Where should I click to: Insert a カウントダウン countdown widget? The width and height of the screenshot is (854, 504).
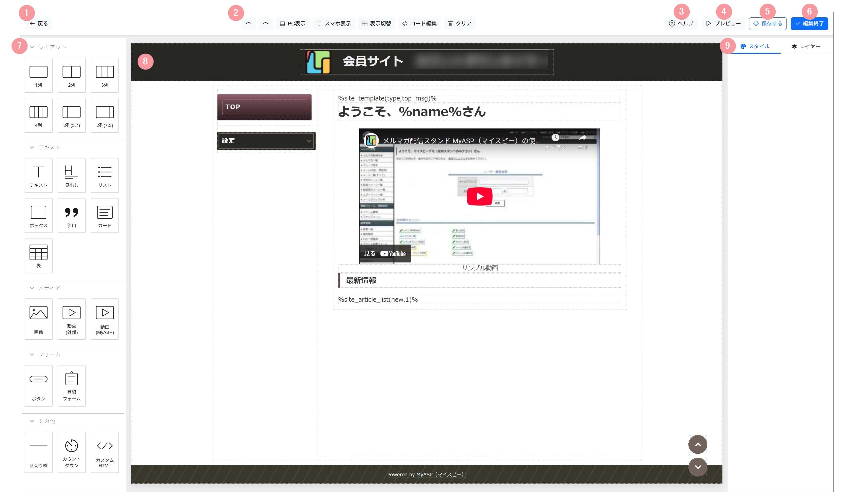pyautogui.click(x=71, y=452)
